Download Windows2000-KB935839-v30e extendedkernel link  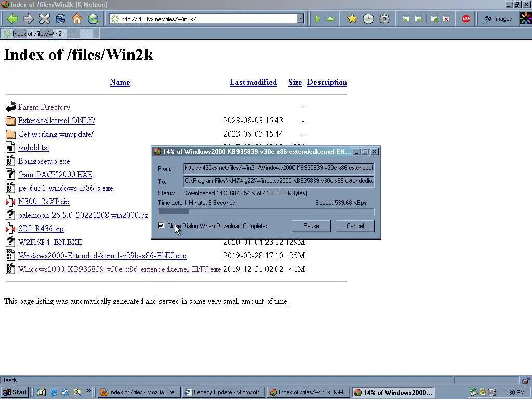[x=119, y=269]
